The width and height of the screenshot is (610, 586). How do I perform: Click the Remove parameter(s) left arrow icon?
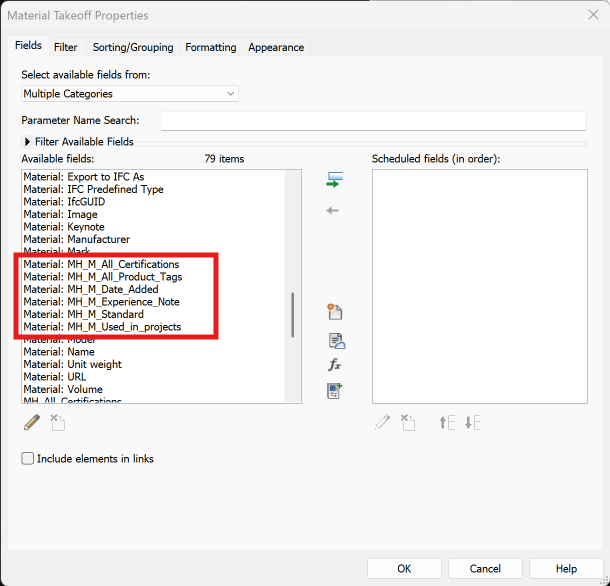(x=333, y=211)
